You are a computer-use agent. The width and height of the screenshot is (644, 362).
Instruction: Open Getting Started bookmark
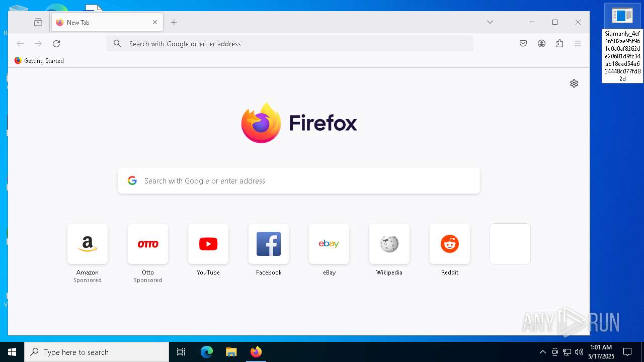39,61
